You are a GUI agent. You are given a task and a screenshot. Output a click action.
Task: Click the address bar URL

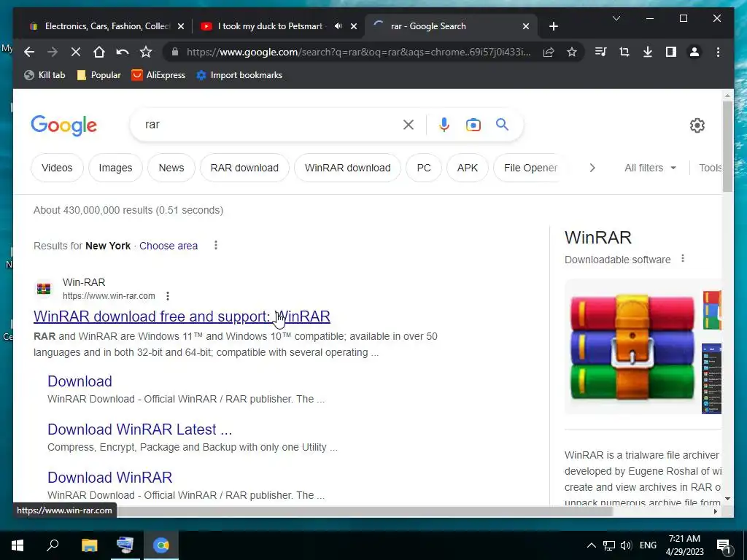[358, 52]
